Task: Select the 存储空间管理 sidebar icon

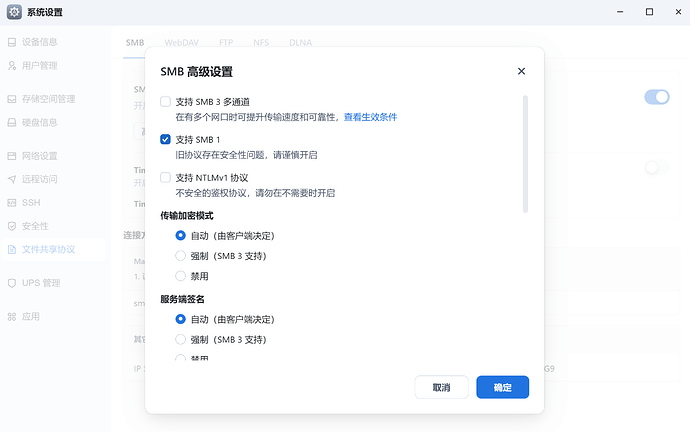Action: (12, 99)
